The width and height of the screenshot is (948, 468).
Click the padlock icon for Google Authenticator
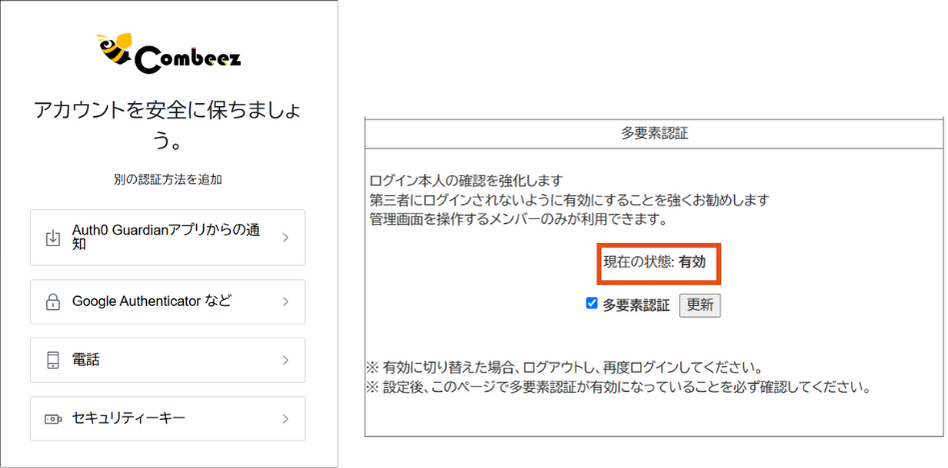[53, 302]
